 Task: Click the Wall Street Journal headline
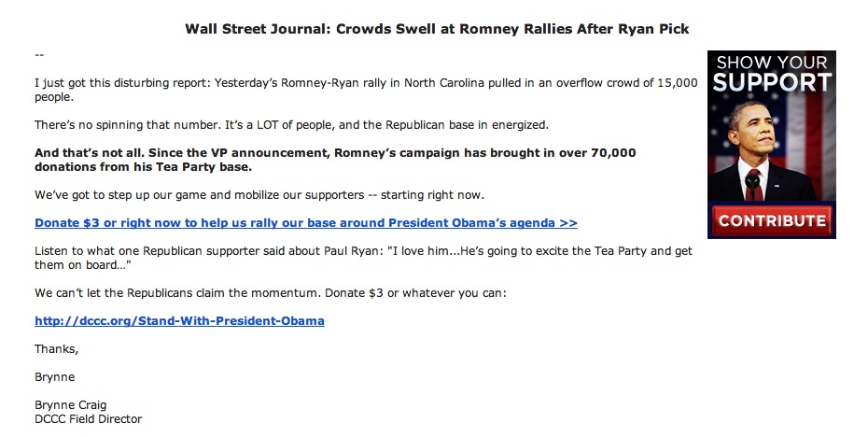[437, 29]
